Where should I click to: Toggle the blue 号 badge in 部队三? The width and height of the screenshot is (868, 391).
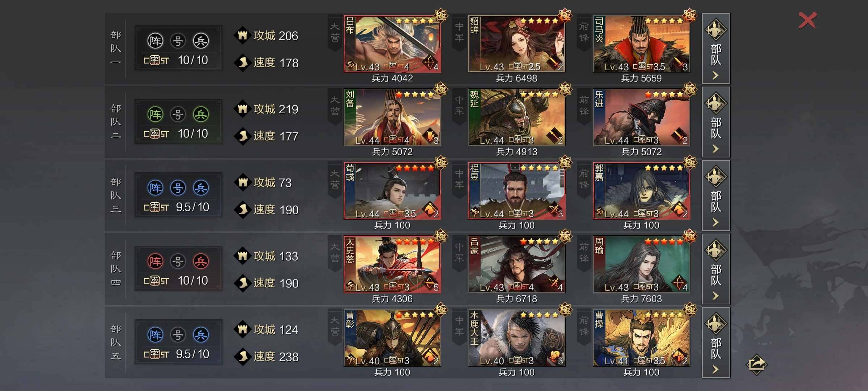tap(178, 188)
